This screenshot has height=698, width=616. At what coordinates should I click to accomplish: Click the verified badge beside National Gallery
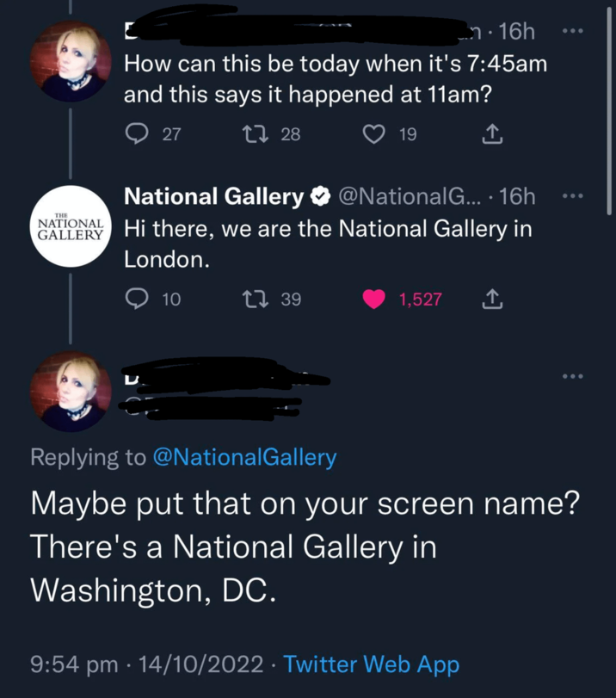tap(318, 198)
